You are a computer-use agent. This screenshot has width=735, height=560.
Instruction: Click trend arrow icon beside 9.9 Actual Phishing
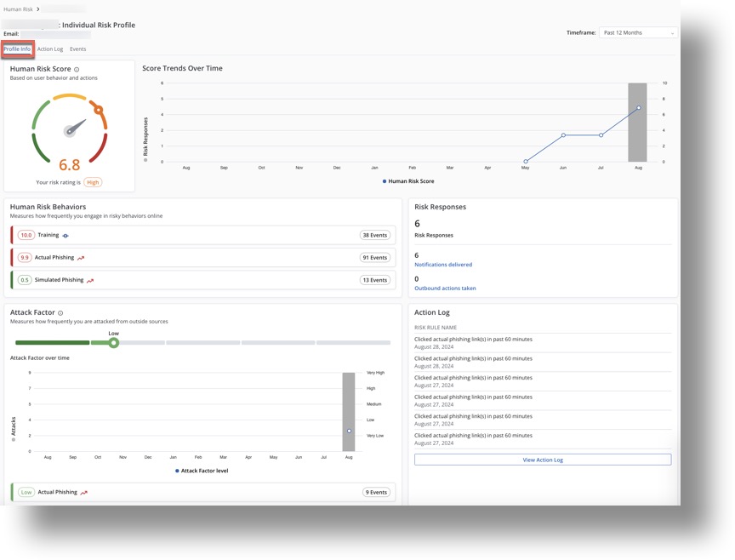[81, 258]
